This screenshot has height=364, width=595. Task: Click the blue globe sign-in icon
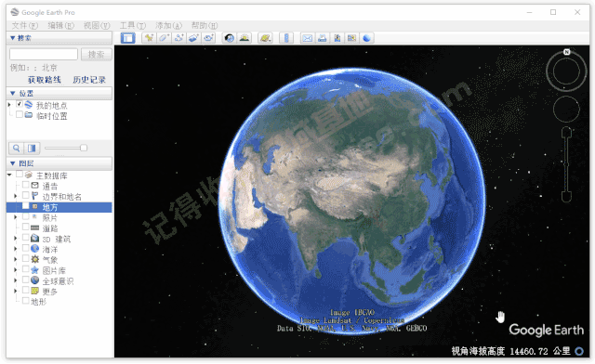coord(367,38)
